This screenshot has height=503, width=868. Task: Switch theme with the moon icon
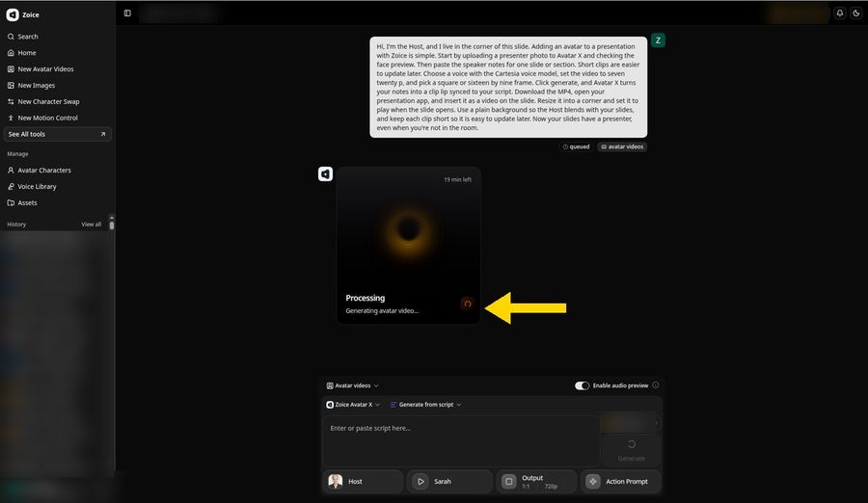coord(855,13)
